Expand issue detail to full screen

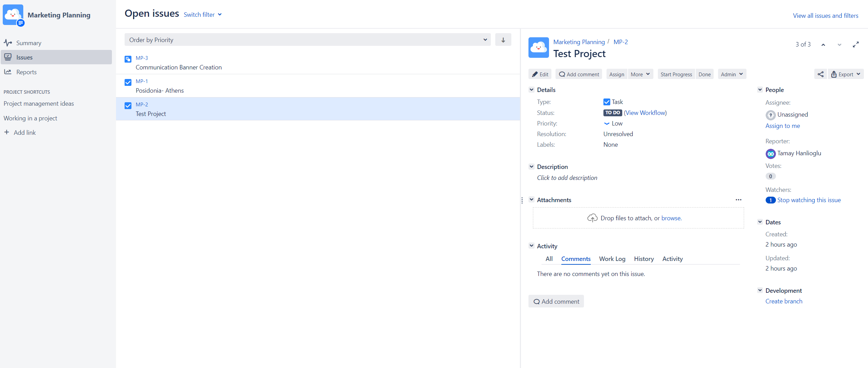click(x=856, y=45)
